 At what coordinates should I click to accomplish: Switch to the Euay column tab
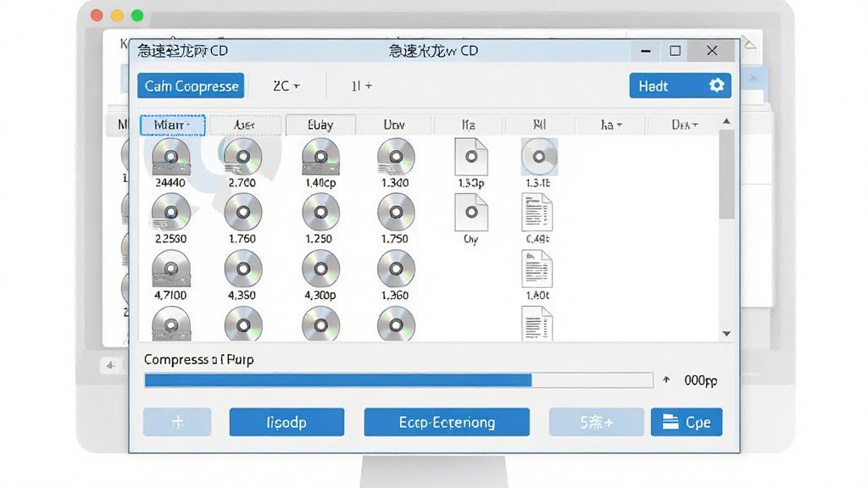click(320, 125)
